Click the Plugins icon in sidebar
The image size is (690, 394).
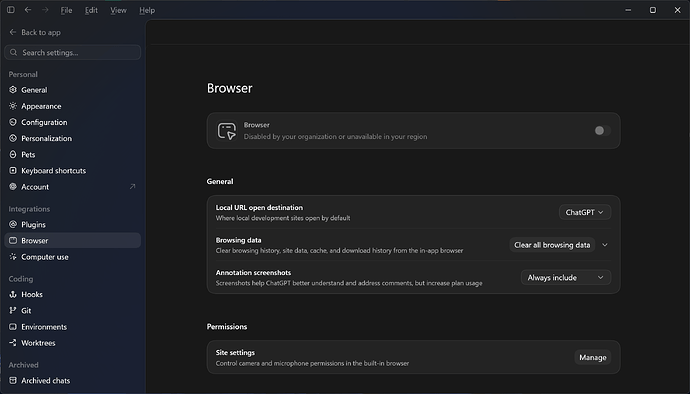click(13, 225)
